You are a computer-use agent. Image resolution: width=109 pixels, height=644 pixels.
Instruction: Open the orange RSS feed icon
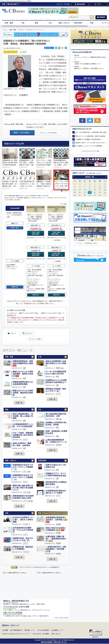click(97, 120)
